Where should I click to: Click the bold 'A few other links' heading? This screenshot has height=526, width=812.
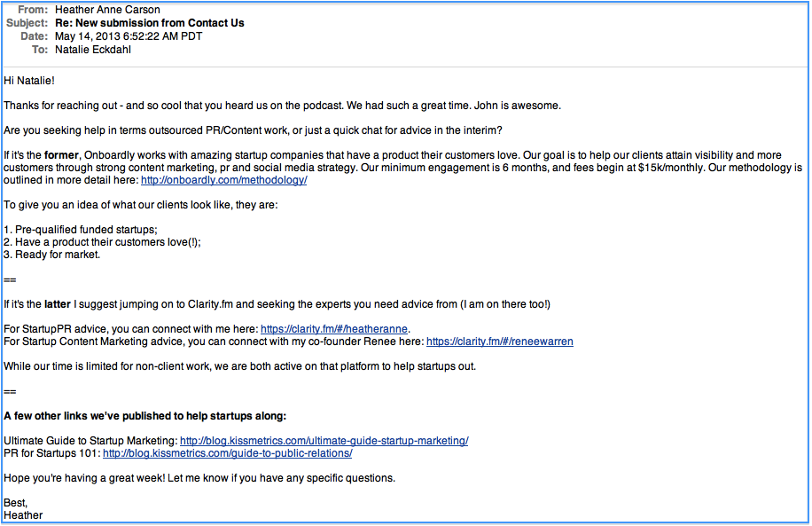(x=145, y=416)
